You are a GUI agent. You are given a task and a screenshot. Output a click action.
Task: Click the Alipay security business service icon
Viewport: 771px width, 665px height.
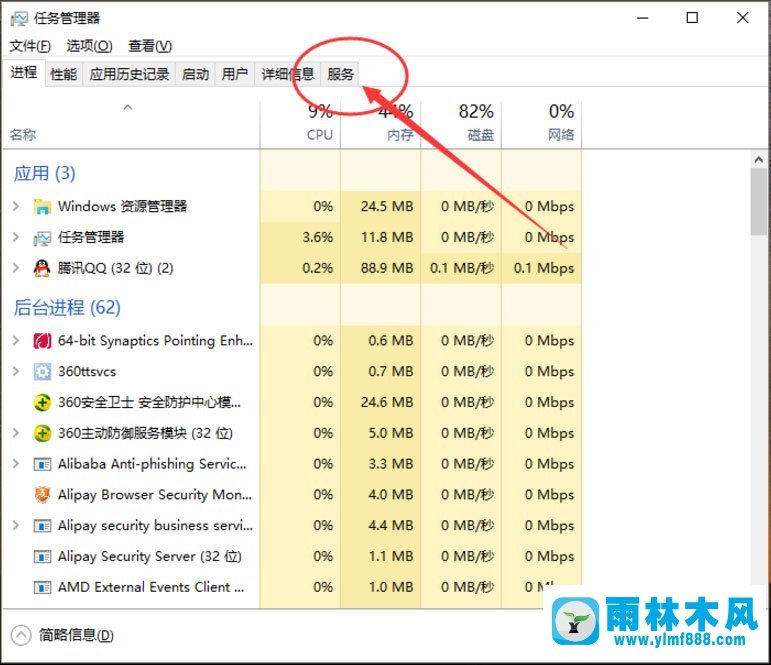tap(42, 526)
